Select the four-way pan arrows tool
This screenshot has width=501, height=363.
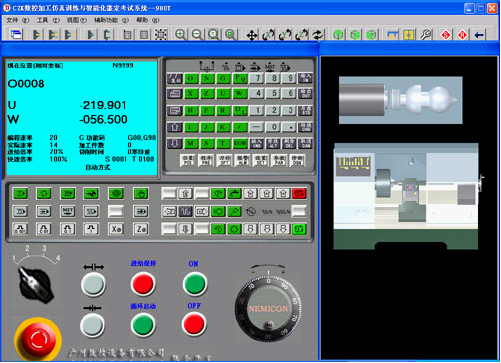point(252,35)
